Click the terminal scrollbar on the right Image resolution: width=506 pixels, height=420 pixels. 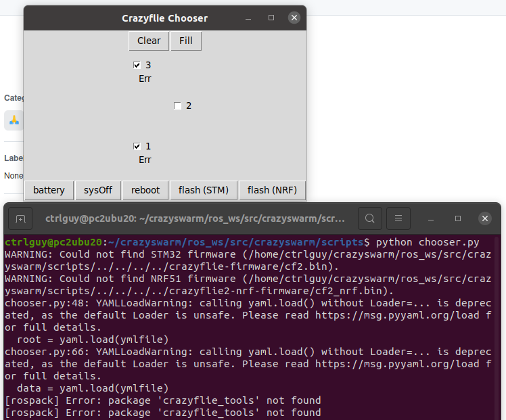coord(498,327)
